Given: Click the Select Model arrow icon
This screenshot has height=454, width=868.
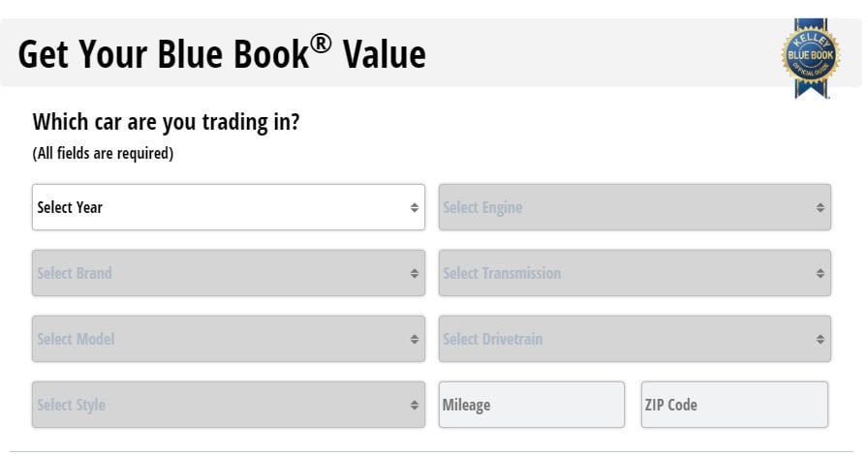Looking at the screenshot, I should click(x=414, y=339).
